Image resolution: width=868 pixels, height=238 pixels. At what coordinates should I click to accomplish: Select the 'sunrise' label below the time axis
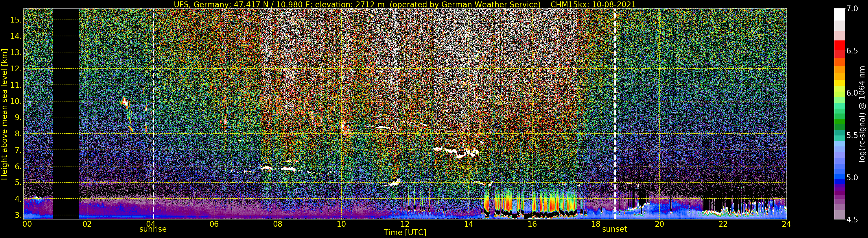click(x=153, y=229)
